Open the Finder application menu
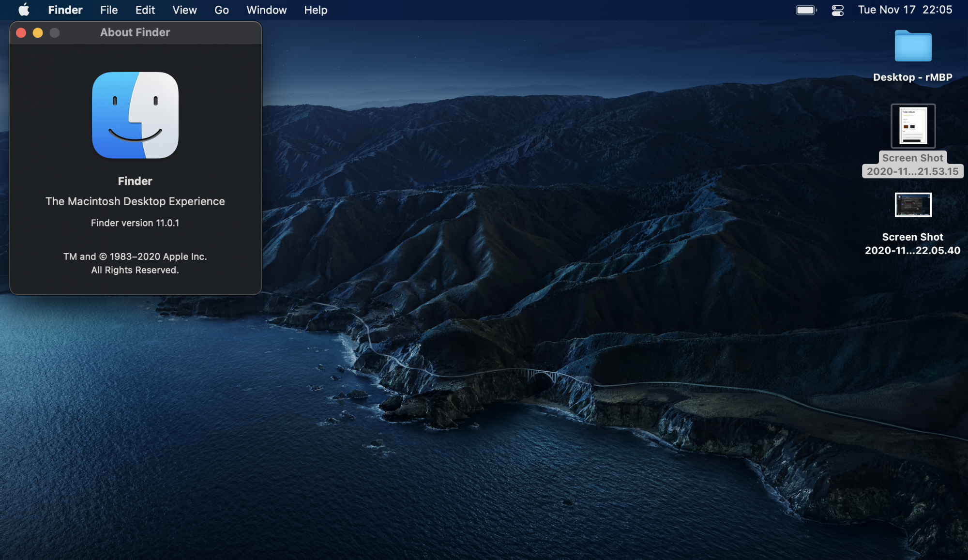 pos(65,10)
